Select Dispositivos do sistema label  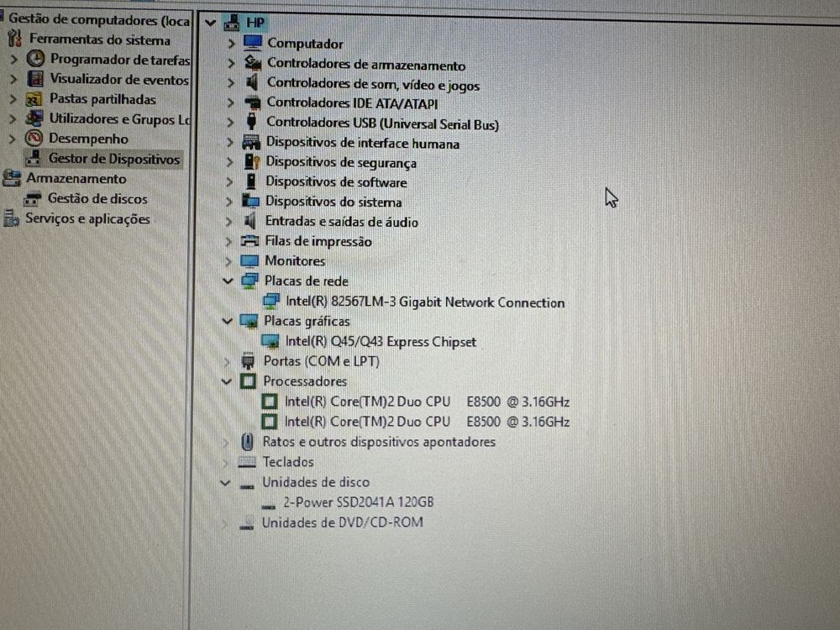333,202
